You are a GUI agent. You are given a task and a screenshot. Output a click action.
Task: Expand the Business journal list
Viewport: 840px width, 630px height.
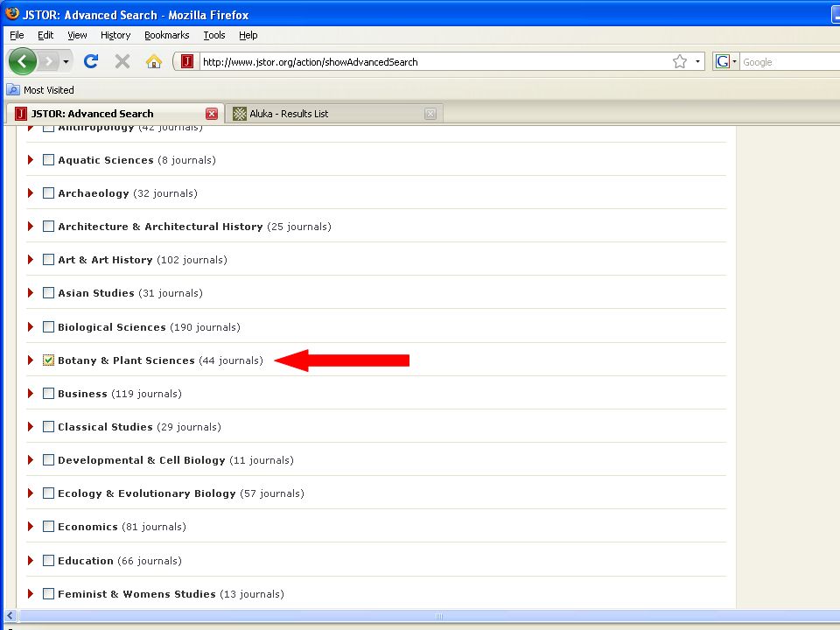pyautogui.click(x=31, y=393)
